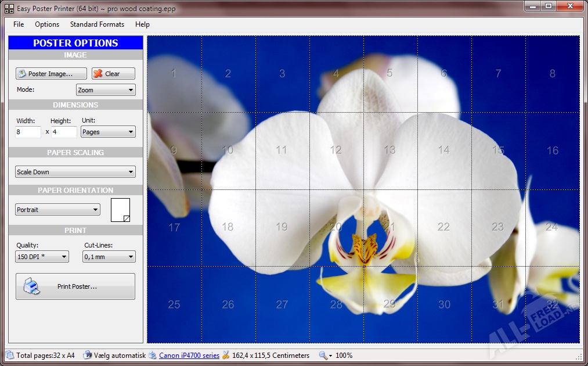Open the Options menu
The height and width of the screenshot is (366, 588).
tap(47, 24)
